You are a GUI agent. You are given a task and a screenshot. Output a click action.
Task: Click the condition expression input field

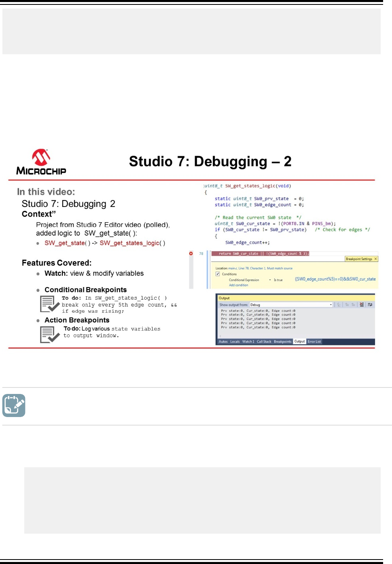click(335, 279)
